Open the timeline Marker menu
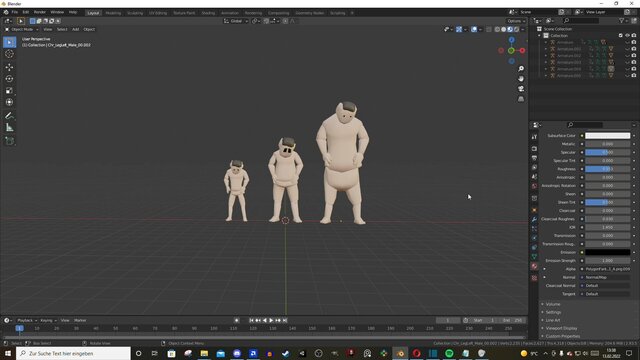Image resolution: width=640 pixels, height=360 pixels. click(80, 320)
